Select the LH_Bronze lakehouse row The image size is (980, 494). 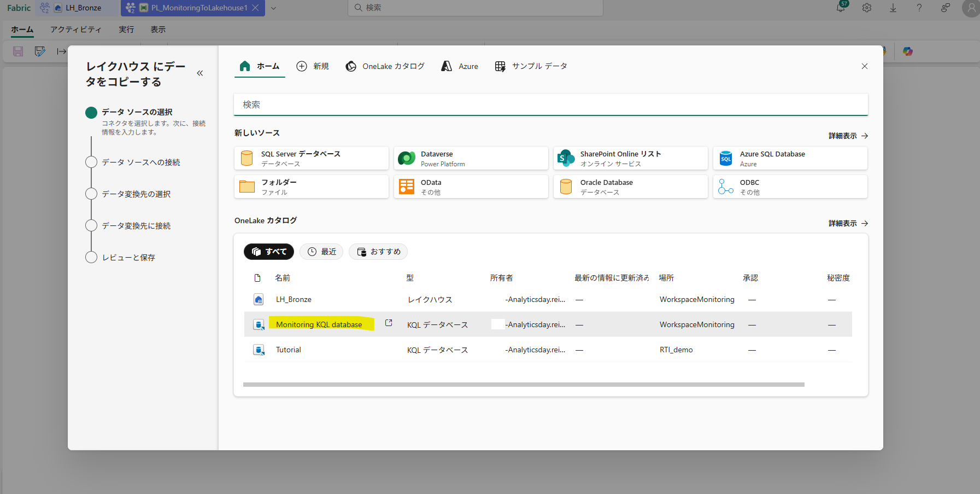coord(548,300)
